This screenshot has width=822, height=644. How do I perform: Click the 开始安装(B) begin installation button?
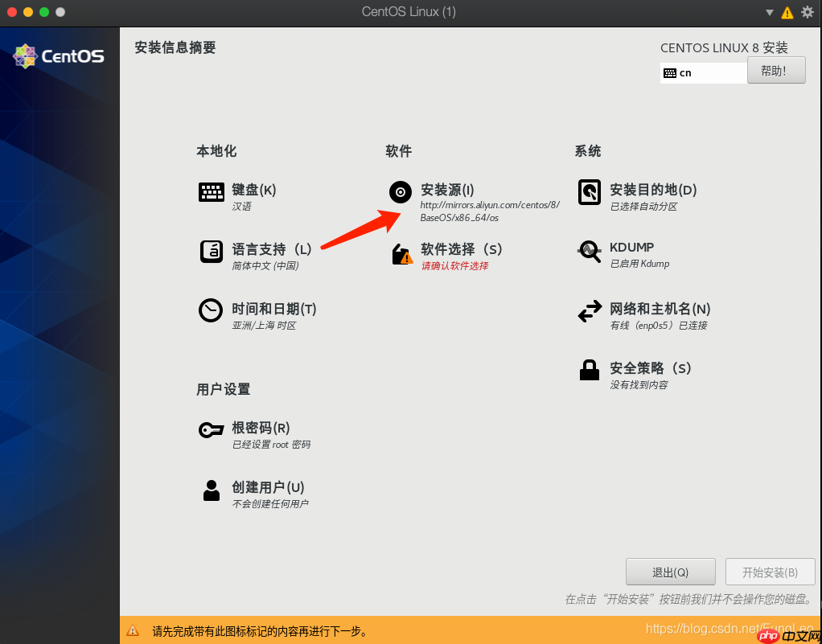770,572
